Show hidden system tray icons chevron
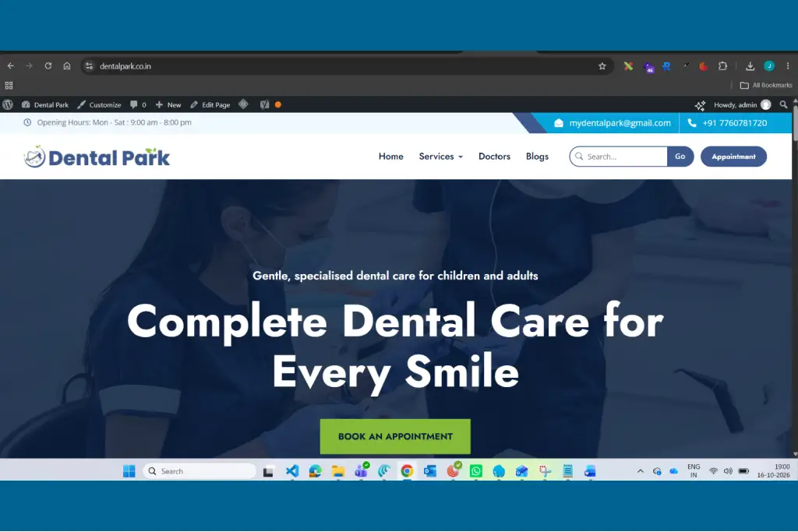Image resolution: width=798 pixels, height=532 pixels. 641,471
